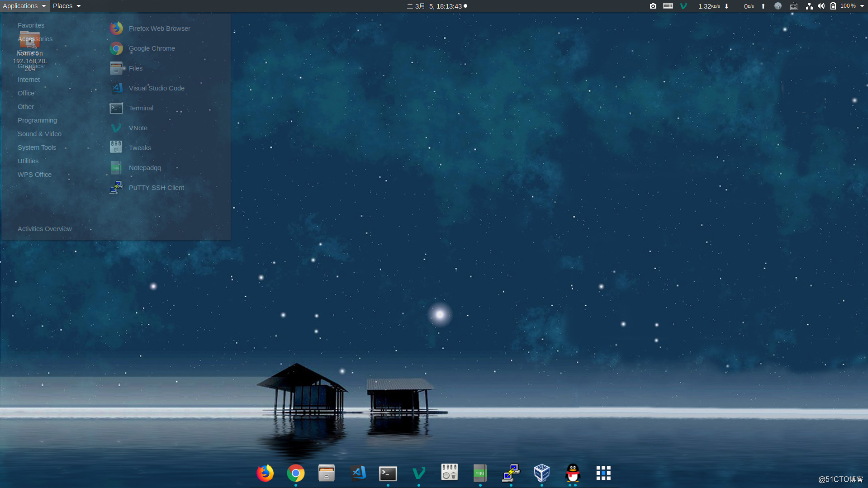The height and width of the screenshot is (488, 868).
Task: Click the Google Chrome icon in menu
Action: 116,48
